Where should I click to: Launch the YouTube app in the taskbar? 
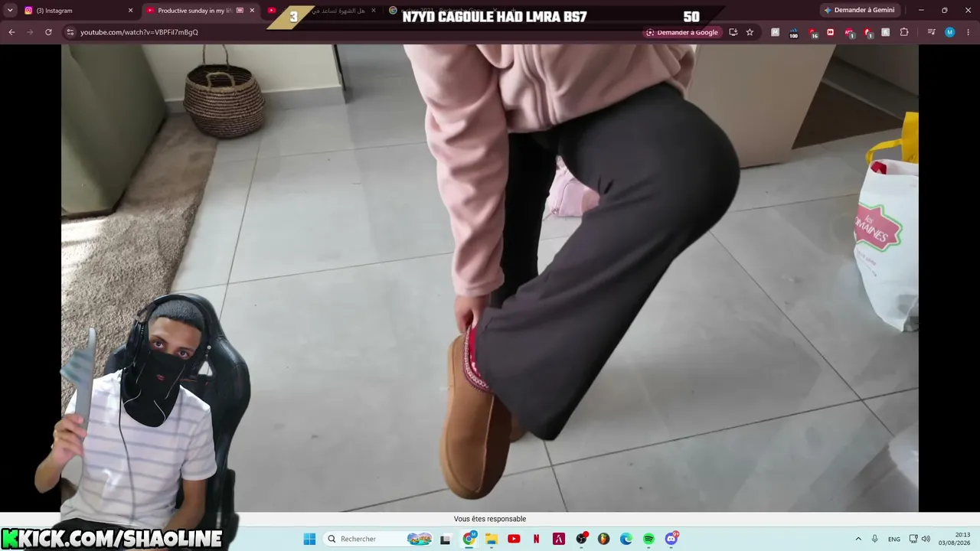pos(514,539)
